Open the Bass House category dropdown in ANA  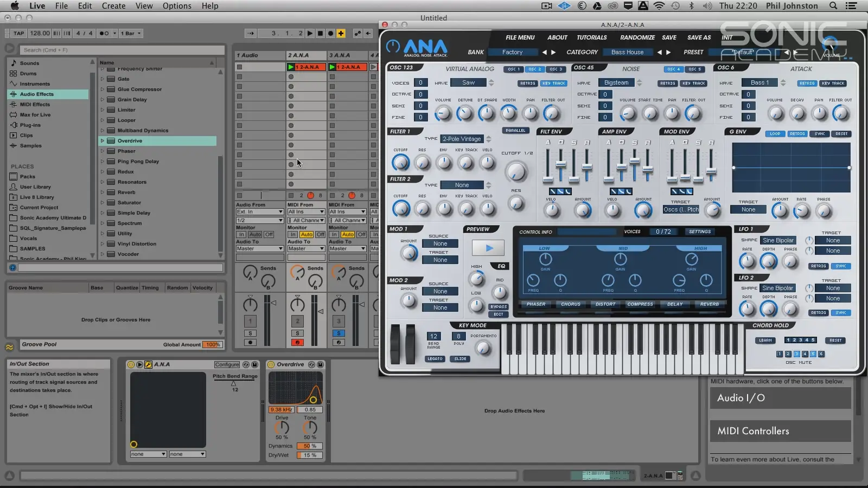click(627, 52)
